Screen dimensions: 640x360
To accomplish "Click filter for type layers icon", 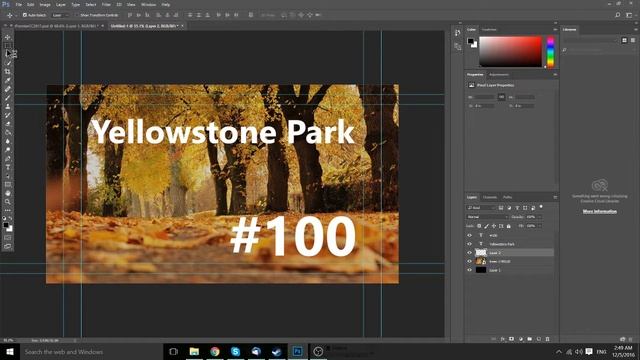I will [517, 208].
